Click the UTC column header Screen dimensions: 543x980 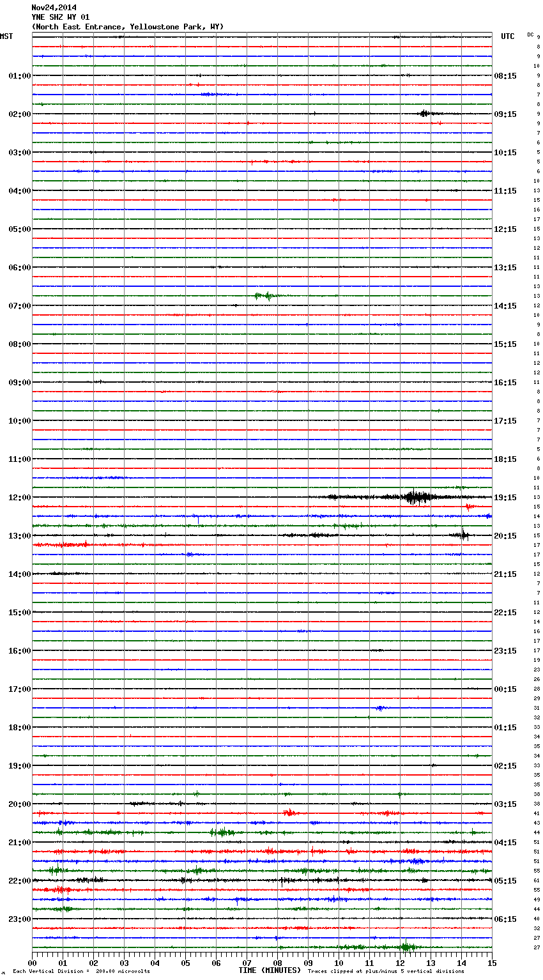coord(507,36)
